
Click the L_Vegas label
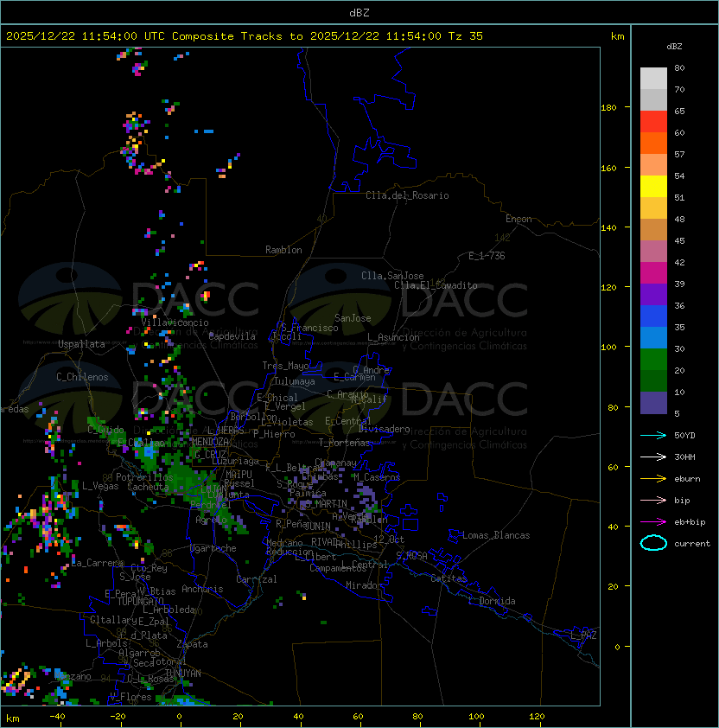100,486
